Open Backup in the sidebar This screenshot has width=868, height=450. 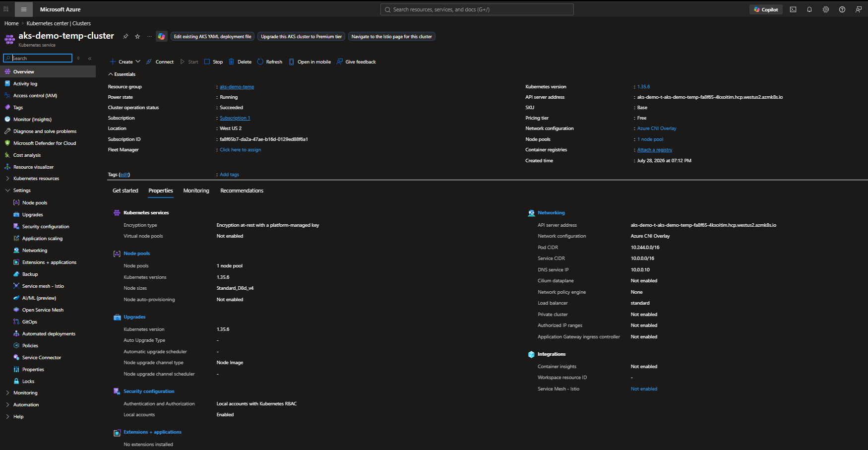[x=30, y=274]
